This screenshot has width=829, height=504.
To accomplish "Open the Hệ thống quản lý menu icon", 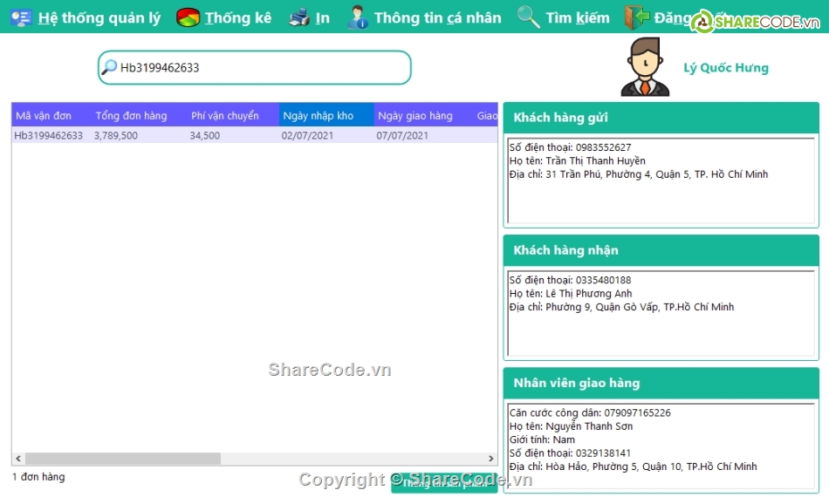I will coord(21,17).
